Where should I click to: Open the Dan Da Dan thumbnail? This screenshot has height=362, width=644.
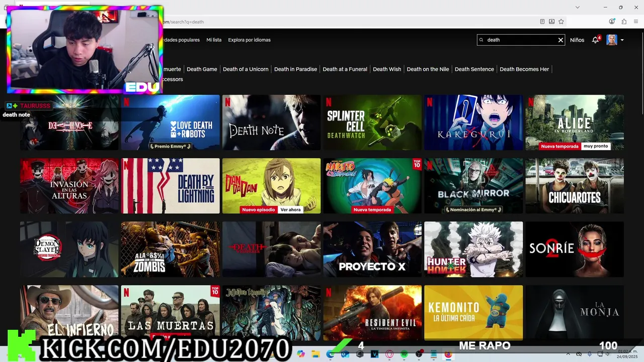click(x=271, y=186)
